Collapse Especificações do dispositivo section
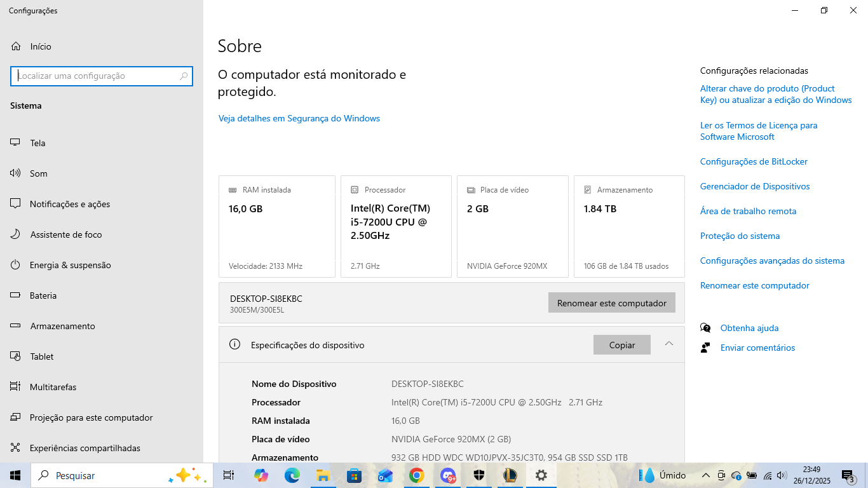The width and height of the screenshot is (868, 488). pos(668,344)
